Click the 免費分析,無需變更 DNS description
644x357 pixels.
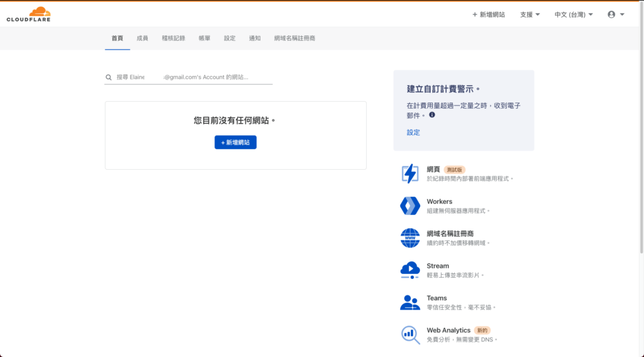click(462, 339)
